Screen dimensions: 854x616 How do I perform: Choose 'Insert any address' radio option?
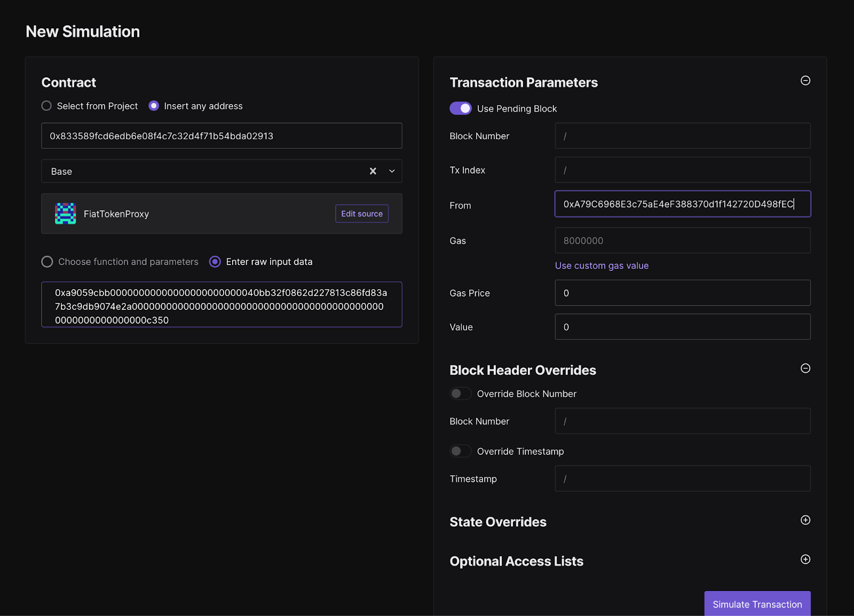pyautogui.click(x=154, y=106)
